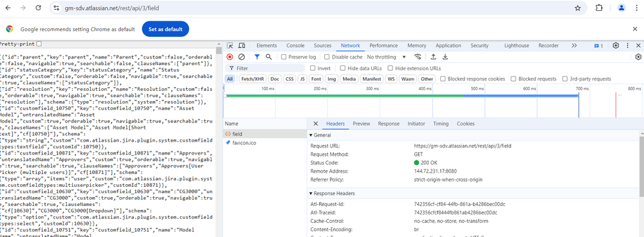Select the All request type filter
This screenshot has width=644, height=237.
point(230,79)
